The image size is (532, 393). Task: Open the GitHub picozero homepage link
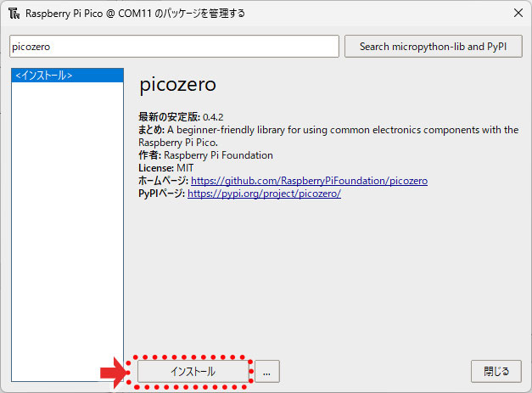(x=309, y=181)
